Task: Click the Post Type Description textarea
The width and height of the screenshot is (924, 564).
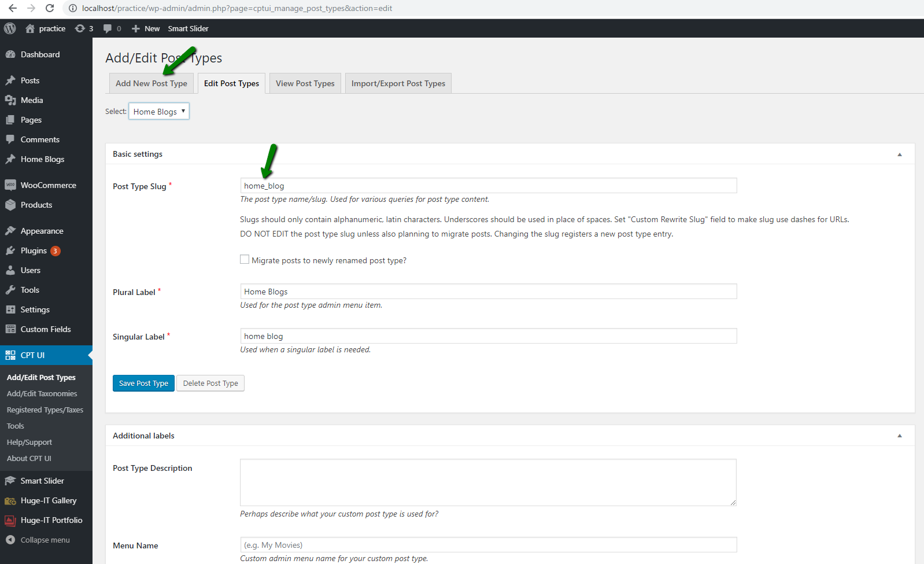Action: (488, 482)
